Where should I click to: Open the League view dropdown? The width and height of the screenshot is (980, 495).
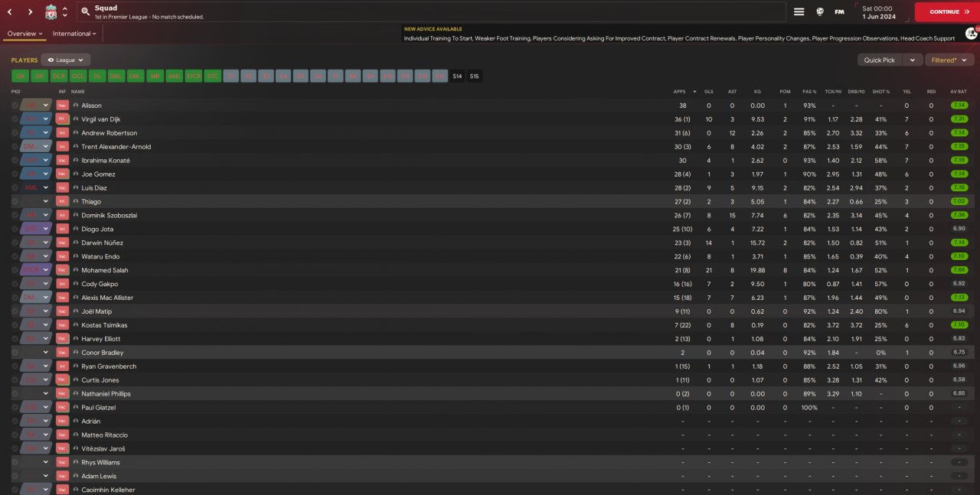click(x=66, y=60)
